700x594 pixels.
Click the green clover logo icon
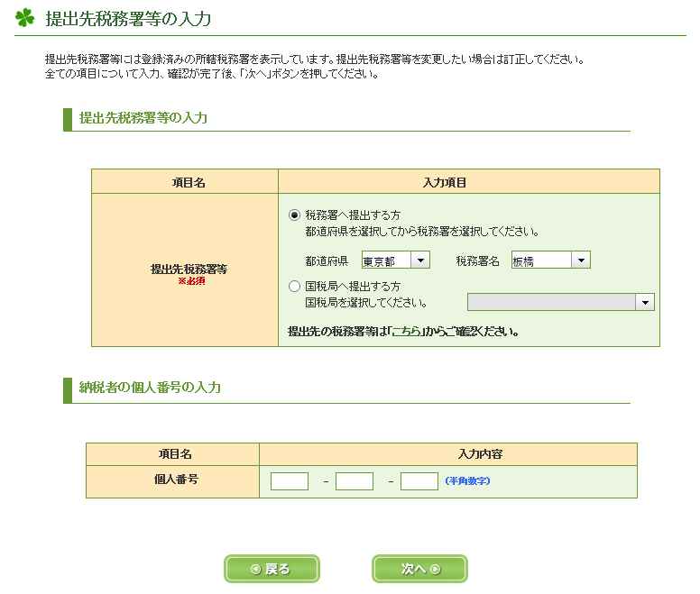(x=25, y=18)
